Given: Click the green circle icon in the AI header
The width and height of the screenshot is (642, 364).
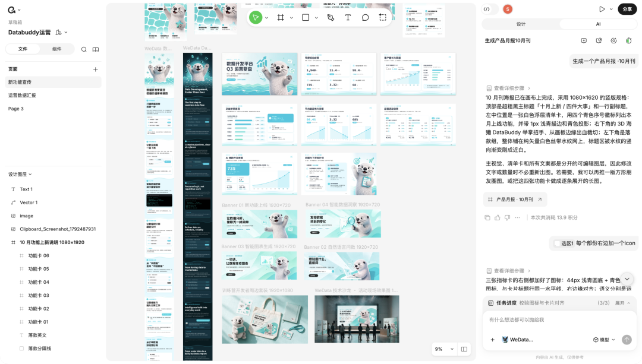Looking at the screenshot, I should point(629,40).
